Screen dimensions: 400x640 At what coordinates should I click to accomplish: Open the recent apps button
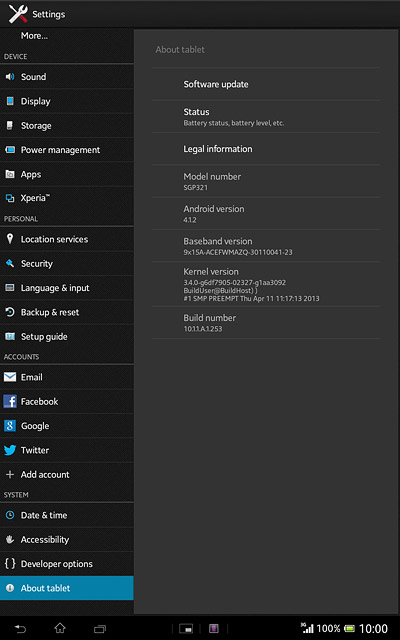tap(100, 629)
